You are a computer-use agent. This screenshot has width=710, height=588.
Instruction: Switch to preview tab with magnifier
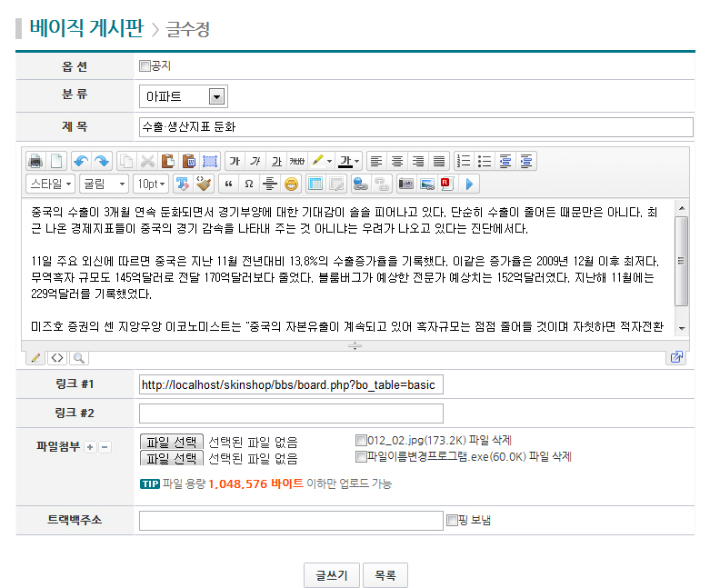(x=78, y=358)
